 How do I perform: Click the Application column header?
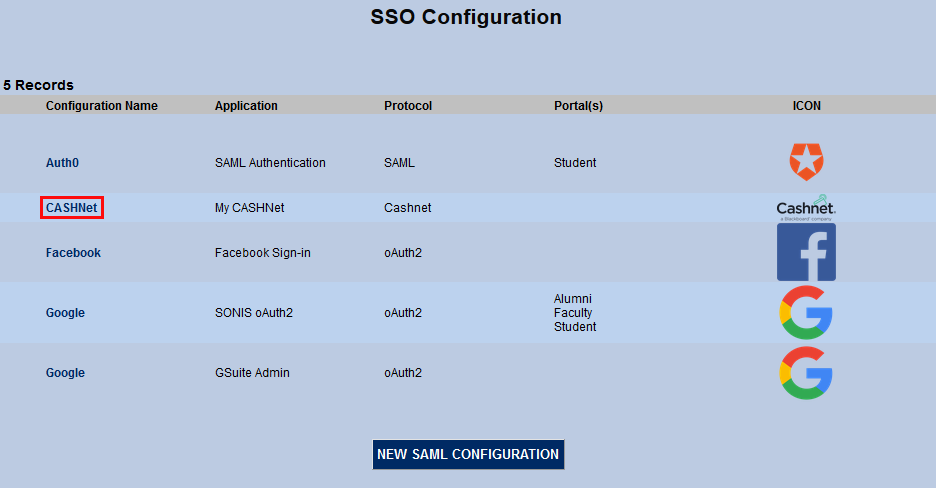[246, 106]
